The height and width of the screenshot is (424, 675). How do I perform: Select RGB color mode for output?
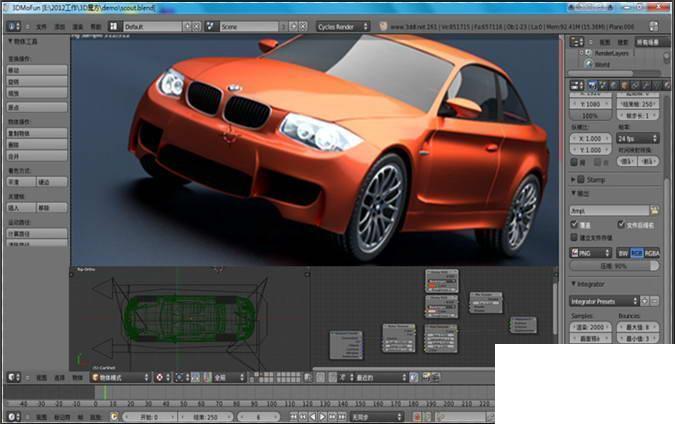pyautogui.click(x=637, y=253)
